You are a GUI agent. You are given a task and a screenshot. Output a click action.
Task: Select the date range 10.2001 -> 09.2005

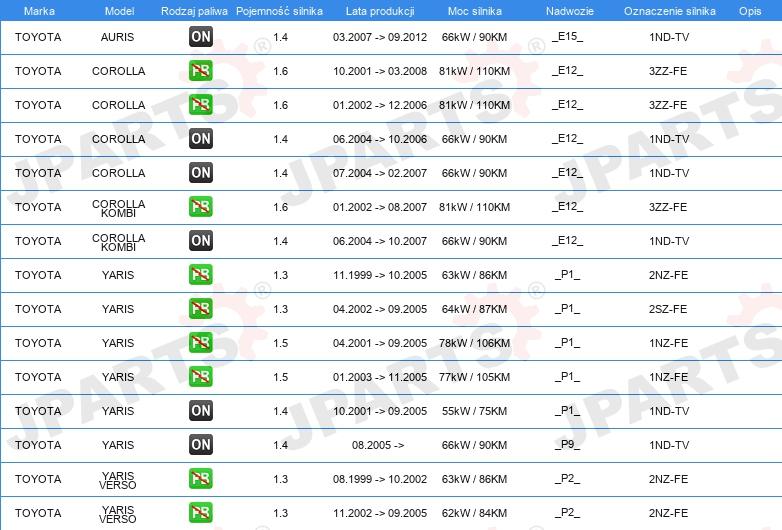380,411
